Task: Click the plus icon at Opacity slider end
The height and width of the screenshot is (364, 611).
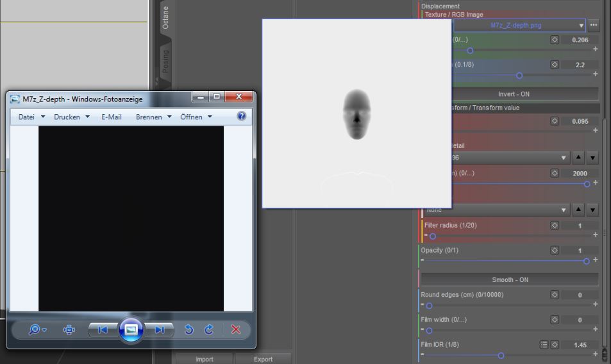Action: coord(596,260)
